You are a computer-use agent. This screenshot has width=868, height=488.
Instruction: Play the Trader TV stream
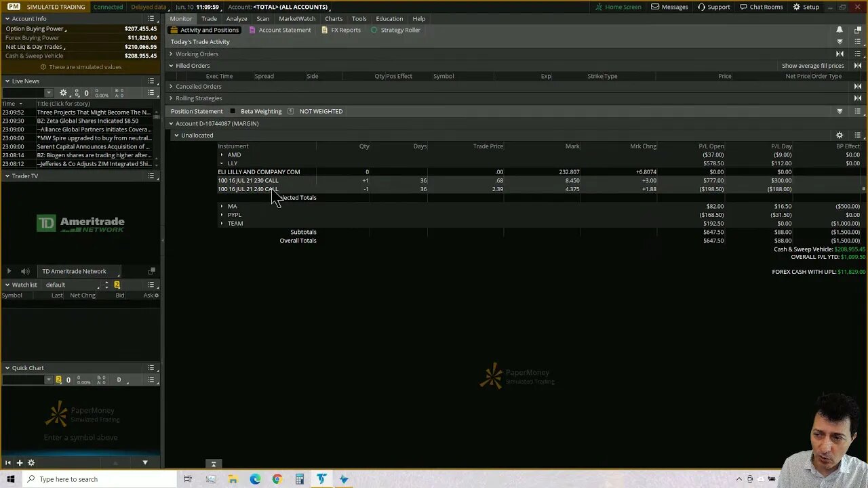[x=9, y=271]
